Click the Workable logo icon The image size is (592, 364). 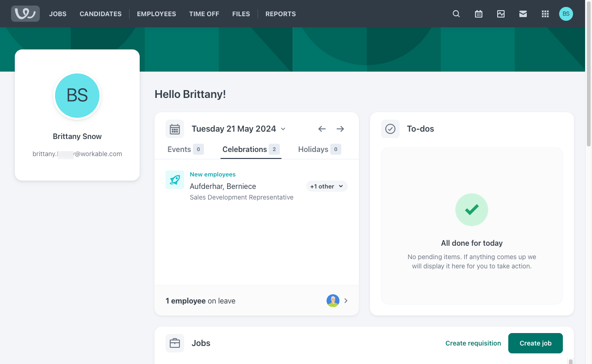(x=25, y=13)
